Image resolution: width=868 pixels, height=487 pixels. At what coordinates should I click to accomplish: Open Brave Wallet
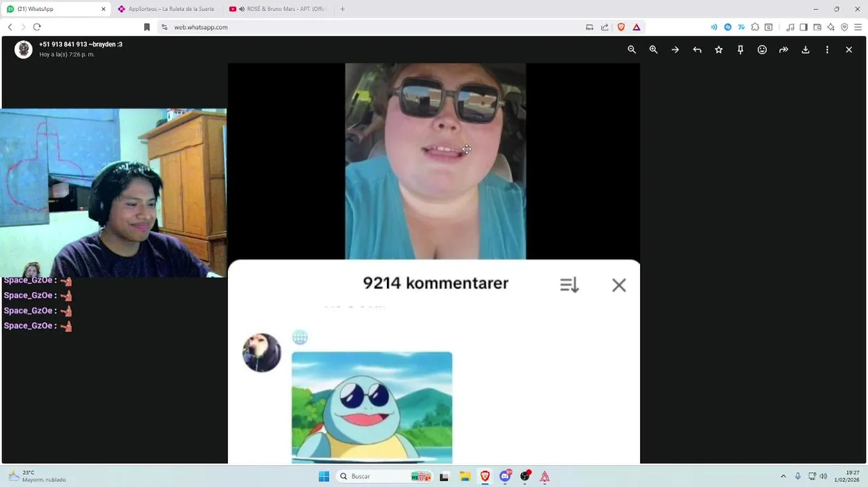817,27
